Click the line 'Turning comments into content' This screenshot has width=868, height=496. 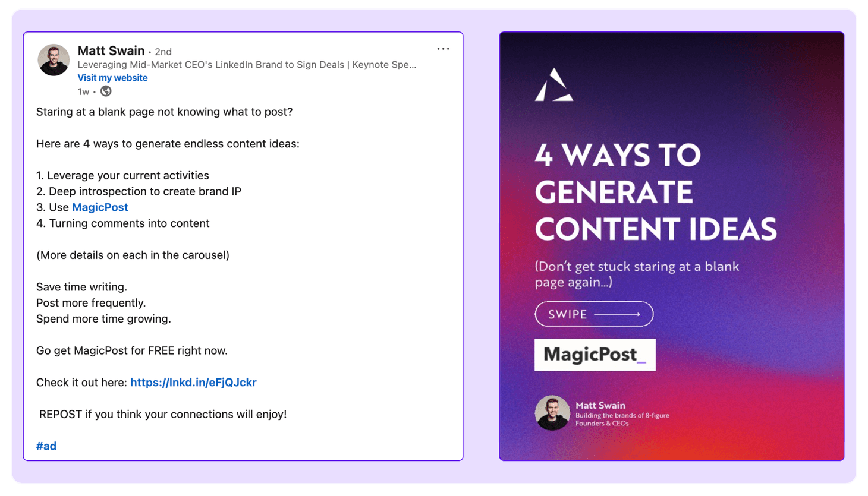[123, 223]
